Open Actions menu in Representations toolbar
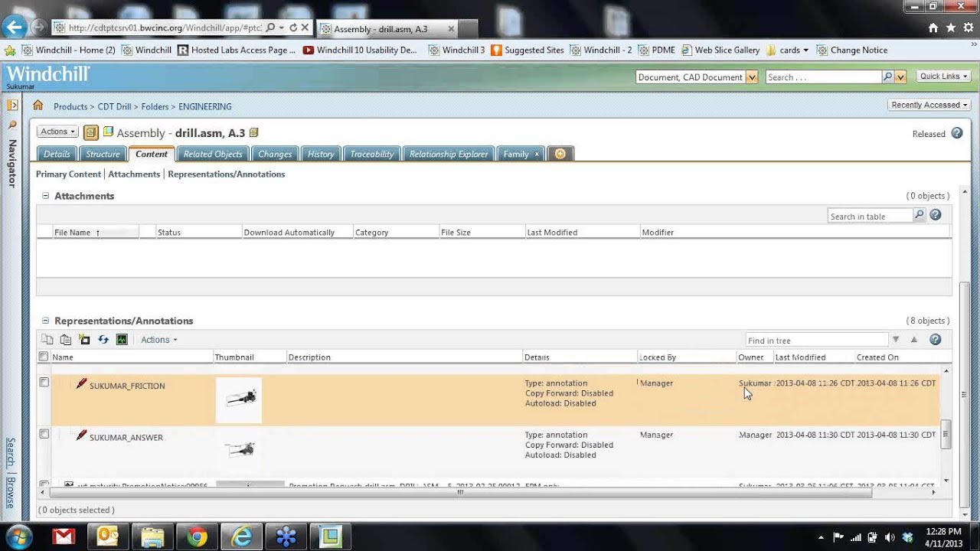Screen dimensions: 980x551 tap(158, 340)
